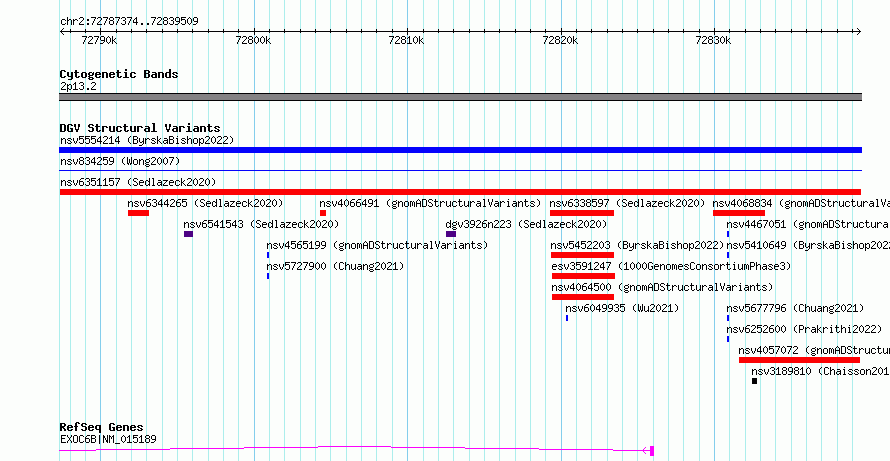
Task: Click the red bar under nsv4057072
Action: pos(799,360)
